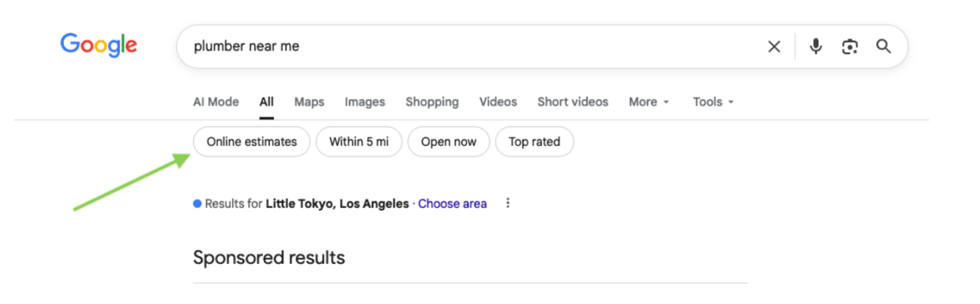
Task: Toggle the Within 5 mi filter
Action: pos(358,141)
